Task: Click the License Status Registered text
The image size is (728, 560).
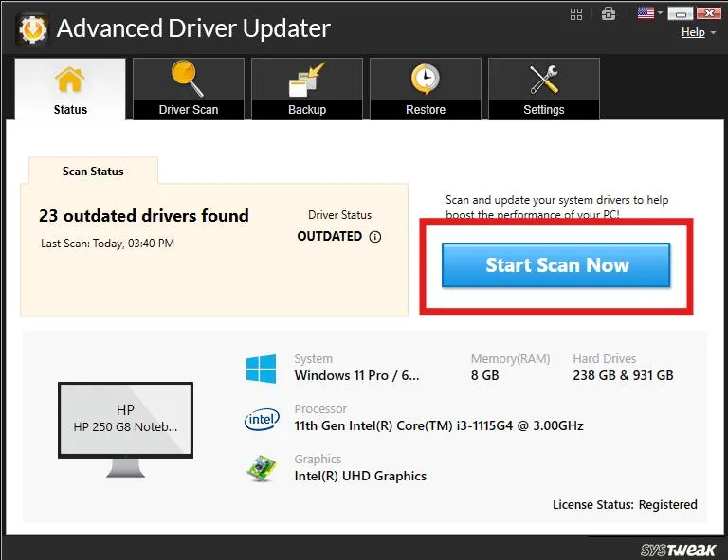Action: 625,504
